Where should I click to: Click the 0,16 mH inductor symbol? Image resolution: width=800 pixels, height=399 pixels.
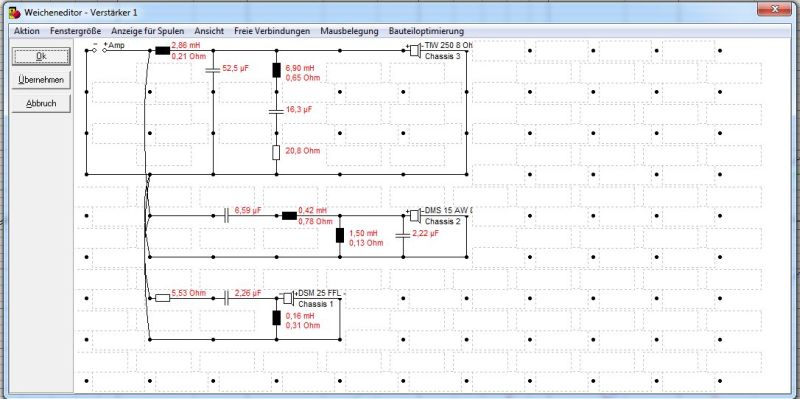[x=276, y=318]
